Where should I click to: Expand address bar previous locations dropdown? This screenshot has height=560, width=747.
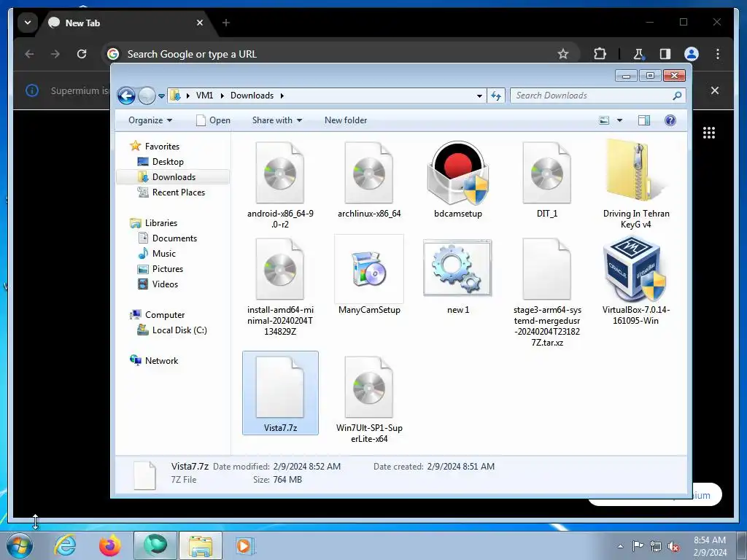[479, 96]
